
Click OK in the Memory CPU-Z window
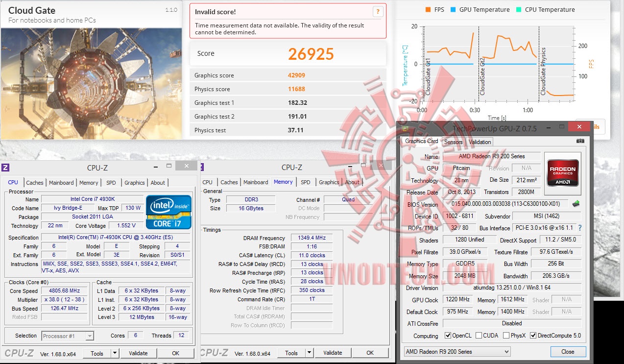[x=370, y=353]
